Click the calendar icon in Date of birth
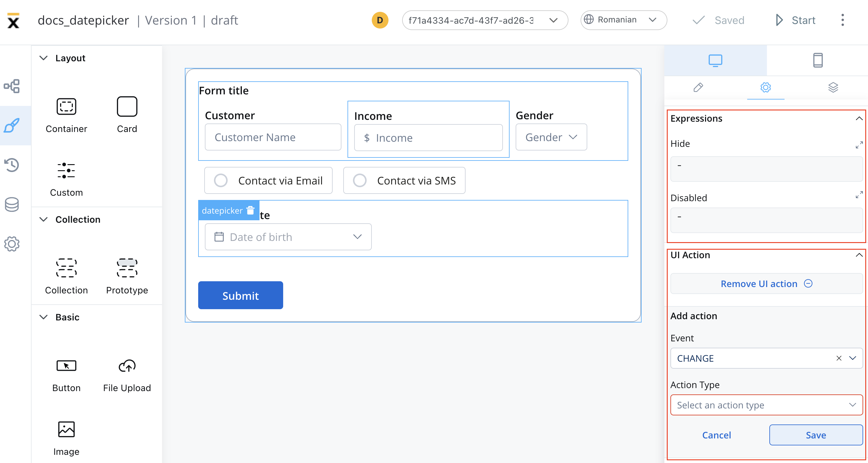Image resolution: width=868 pixels, height=463 pixels. (x=219, y=237)
